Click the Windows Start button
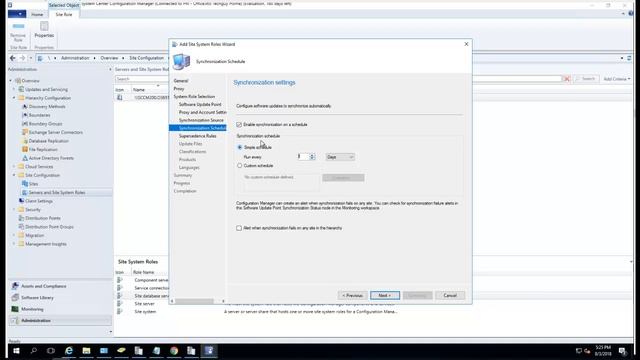Image resolution: width=640 pixels, height=360 pixels. click(16, 351)
